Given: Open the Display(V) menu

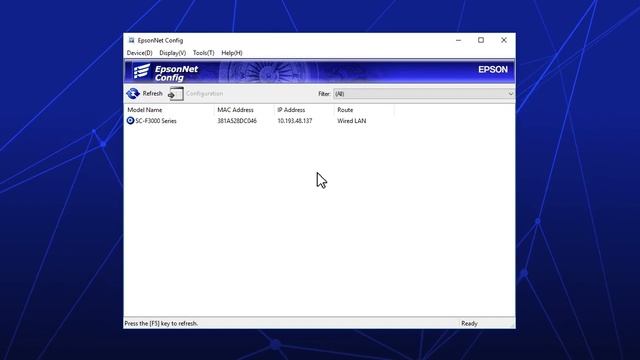Looking at the screenshot, I should [x=173, y=53].
